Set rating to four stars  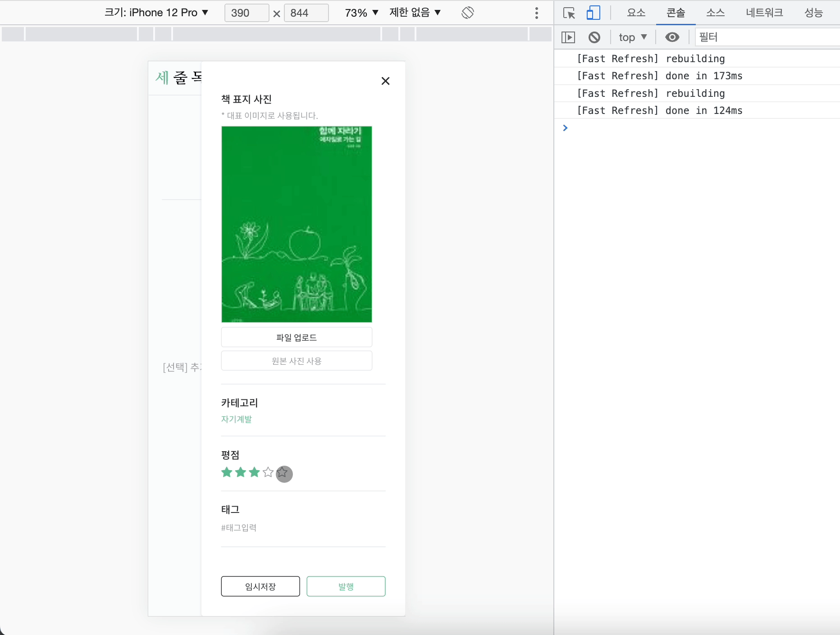pyautogui.click(x=268, y=472)
